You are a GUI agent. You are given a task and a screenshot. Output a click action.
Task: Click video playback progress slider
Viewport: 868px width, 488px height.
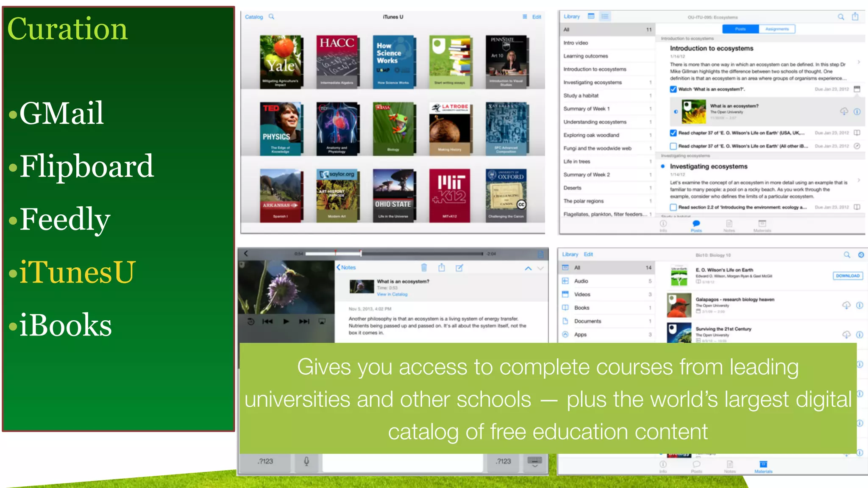click(394, 253)
